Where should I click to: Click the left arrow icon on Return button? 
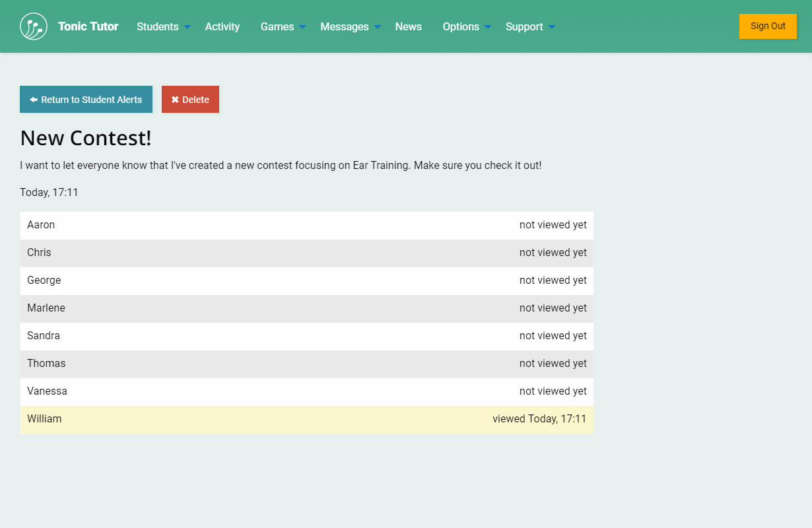[x=34, y=100]
